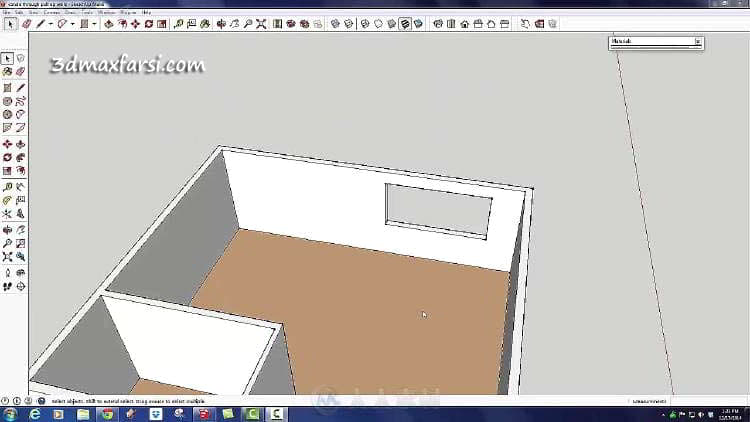750x422 pixels.
Task: Choose the Freehand squiggle tool in left toolset
Action: [21, 101]
